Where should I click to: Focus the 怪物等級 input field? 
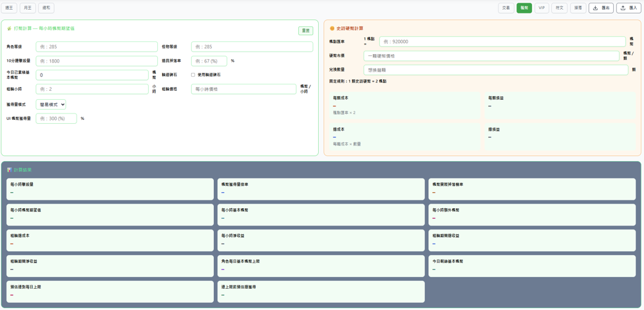click(252, 47)
